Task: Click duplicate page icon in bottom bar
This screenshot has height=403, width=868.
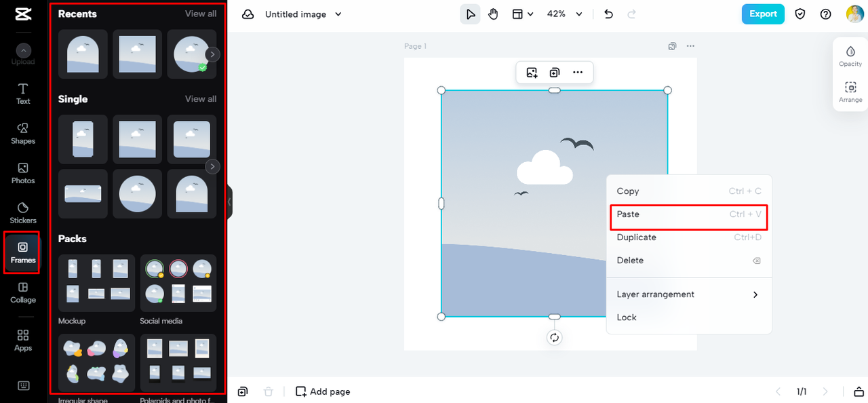Action: pos(243,391)
